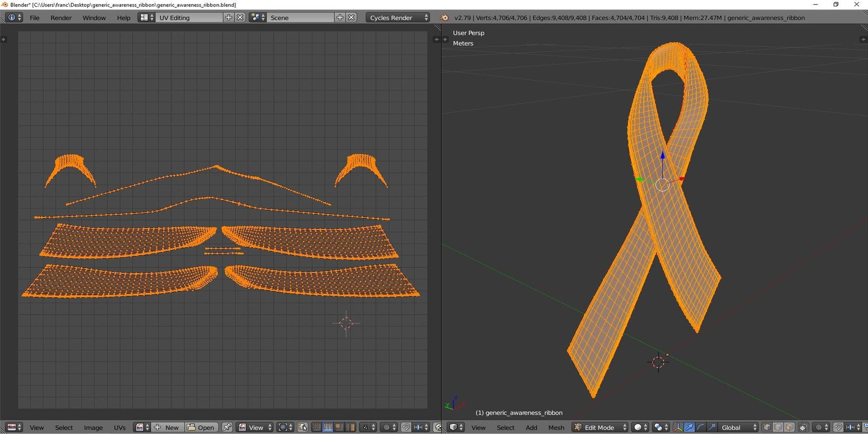Image resolution: width=868 pixels, height=434 pixels.
Task: Open the 3D View editor type selector
Action: (456, 427)
